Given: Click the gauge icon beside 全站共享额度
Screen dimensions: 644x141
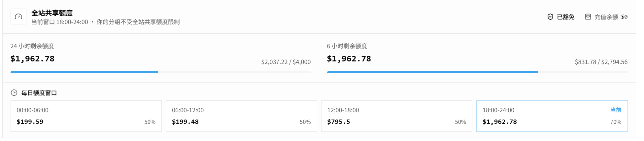Looking at the screenshot, I should (x=18, y=17).
